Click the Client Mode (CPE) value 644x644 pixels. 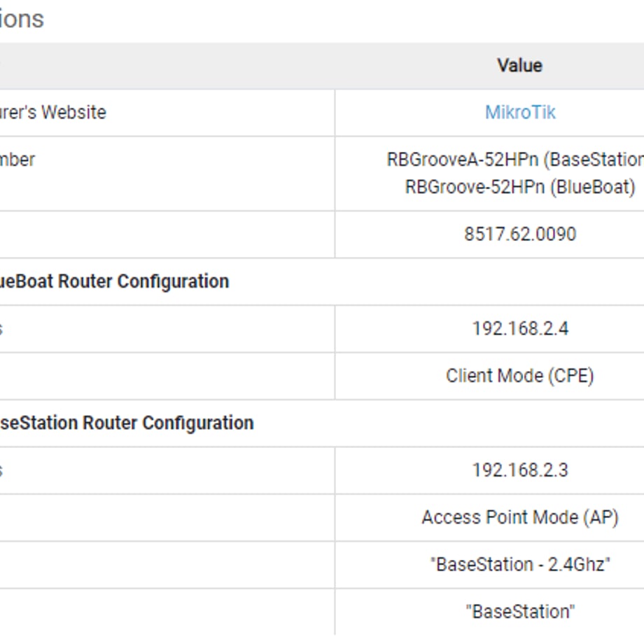520,376
